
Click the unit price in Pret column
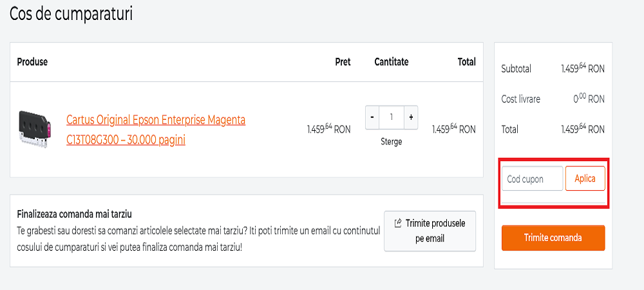[x=328, y=130]
